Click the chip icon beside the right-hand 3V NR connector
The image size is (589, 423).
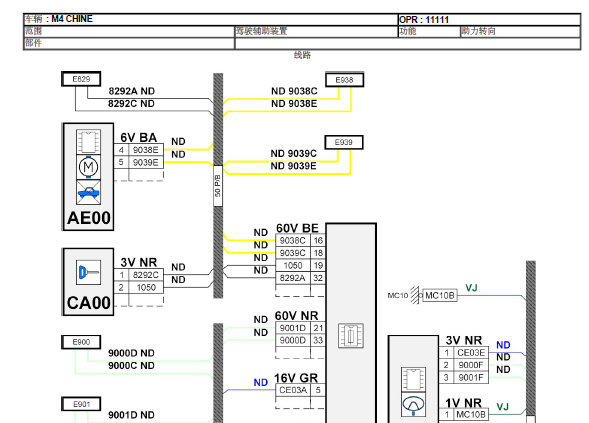(x=413, y=379)
